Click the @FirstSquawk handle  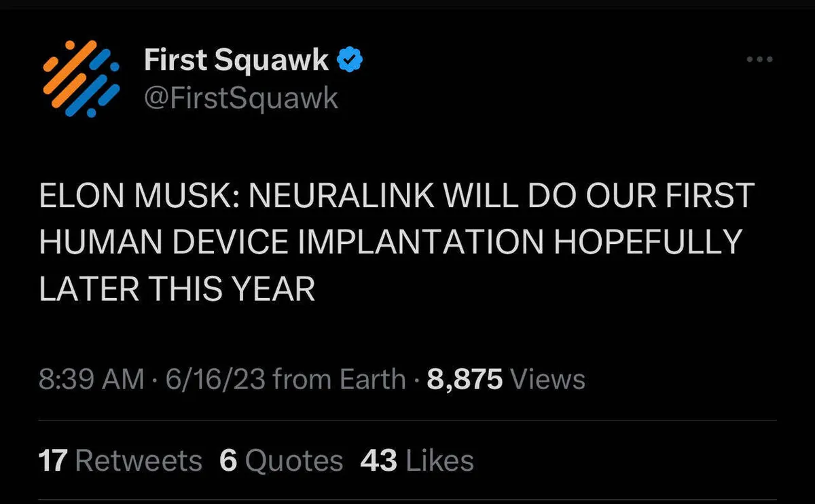click(241, 98)
